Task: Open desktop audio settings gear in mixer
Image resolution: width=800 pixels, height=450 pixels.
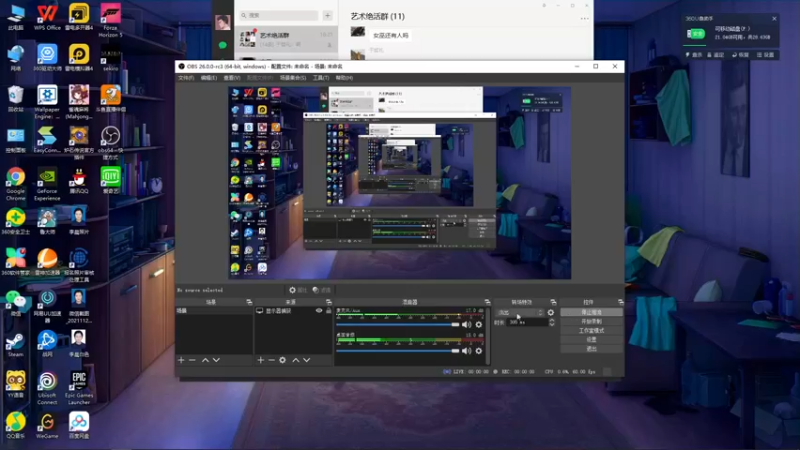Action: [479, 351]
